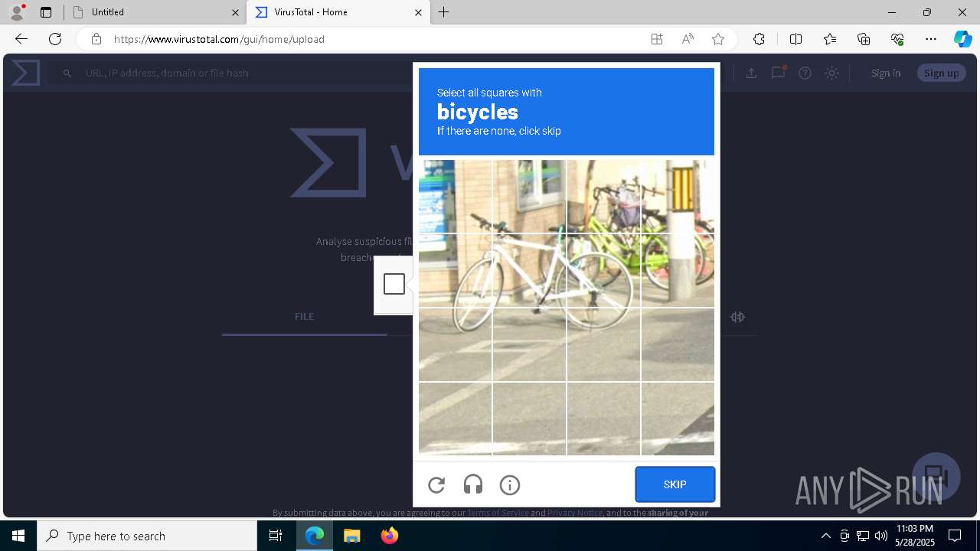Open help question mark icon

click(805, 73)
